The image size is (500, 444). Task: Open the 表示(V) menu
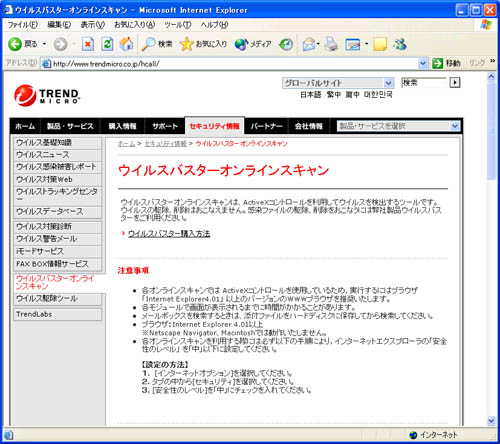coord(93,25)
